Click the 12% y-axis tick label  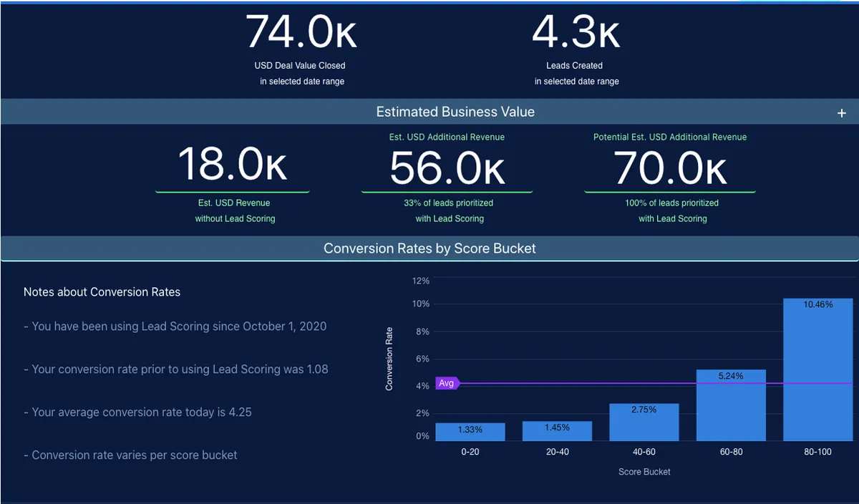pyautogui.click(x=421, y=281)
